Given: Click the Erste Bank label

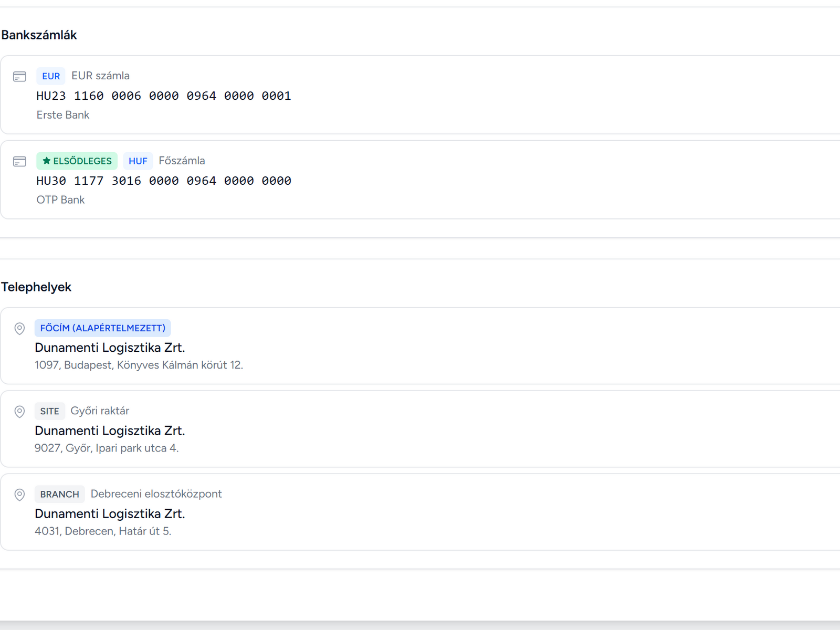Looking at the screenshot, I should pyautogui.click(x=63, y=115).
